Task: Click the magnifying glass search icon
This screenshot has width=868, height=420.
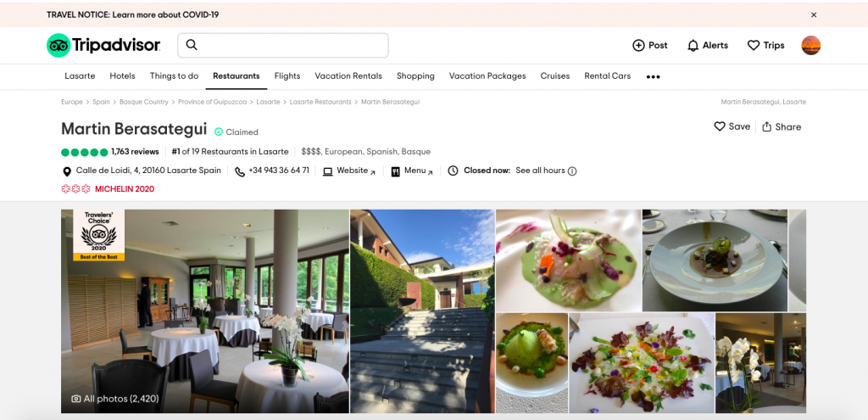Action: [x=192, y=45]
